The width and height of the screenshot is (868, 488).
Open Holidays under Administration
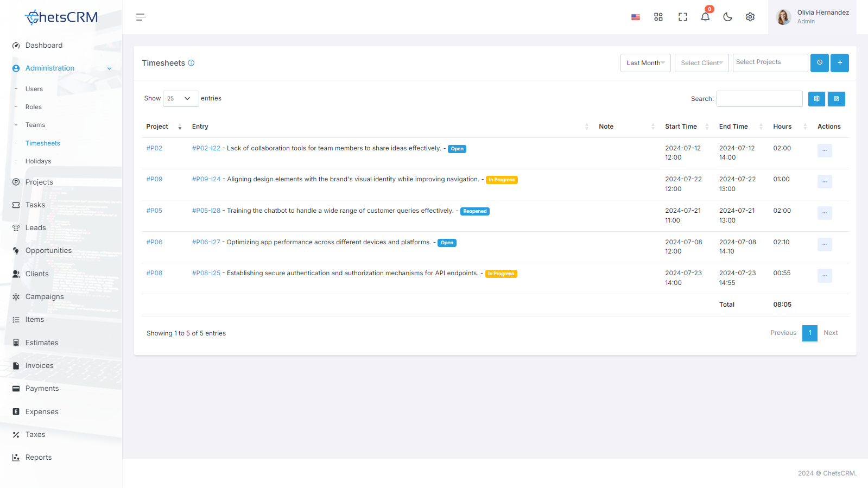(38, 161)
